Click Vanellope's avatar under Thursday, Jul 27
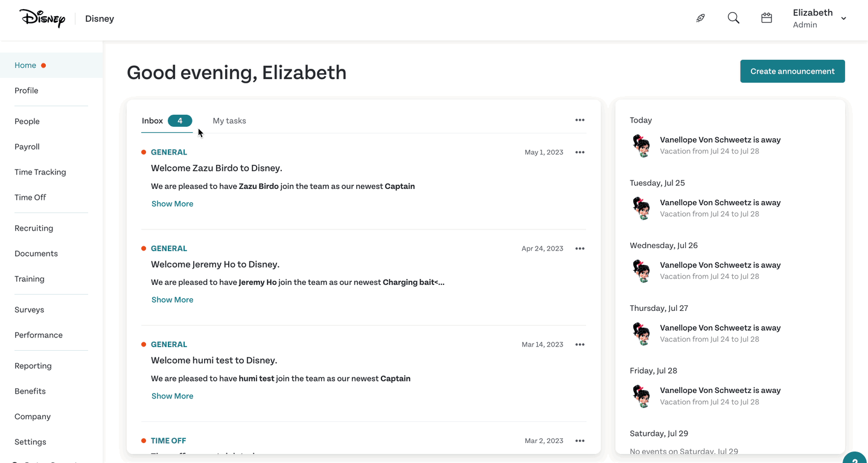Viewport: 868px width, 463px height. pyautogui.click(x=641, y=334)
